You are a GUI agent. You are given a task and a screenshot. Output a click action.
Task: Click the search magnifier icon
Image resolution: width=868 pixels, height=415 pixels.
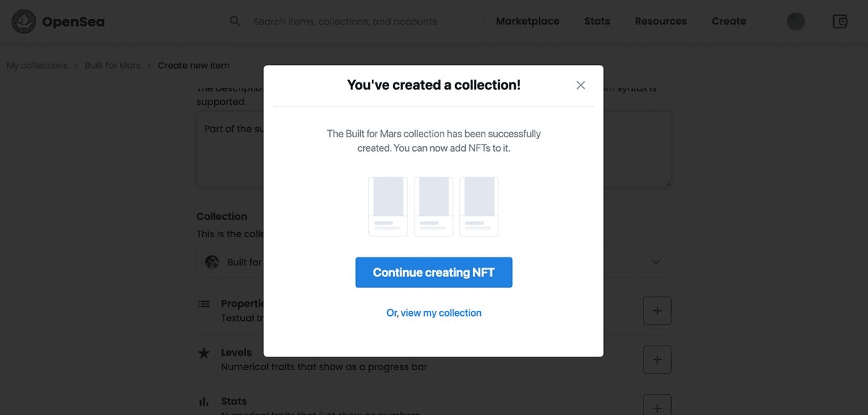click(x=235, y=21)
